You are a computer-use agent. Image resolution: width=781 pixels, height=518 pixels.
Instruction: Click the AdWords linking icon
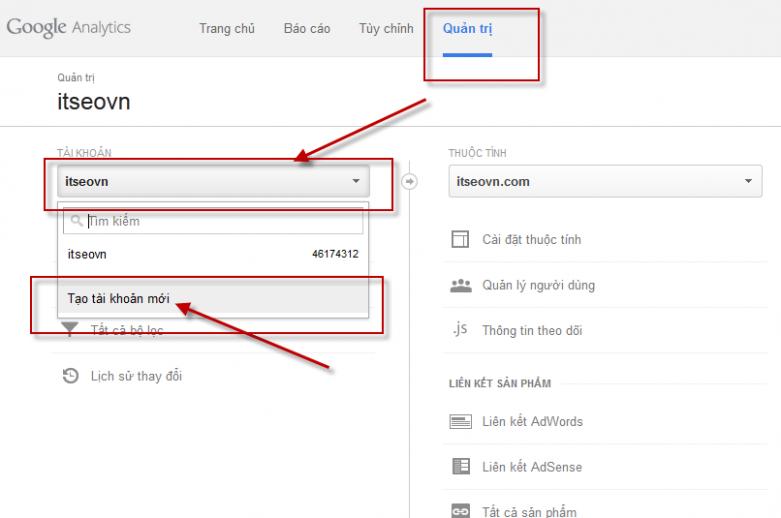click(x=460, y=421)
